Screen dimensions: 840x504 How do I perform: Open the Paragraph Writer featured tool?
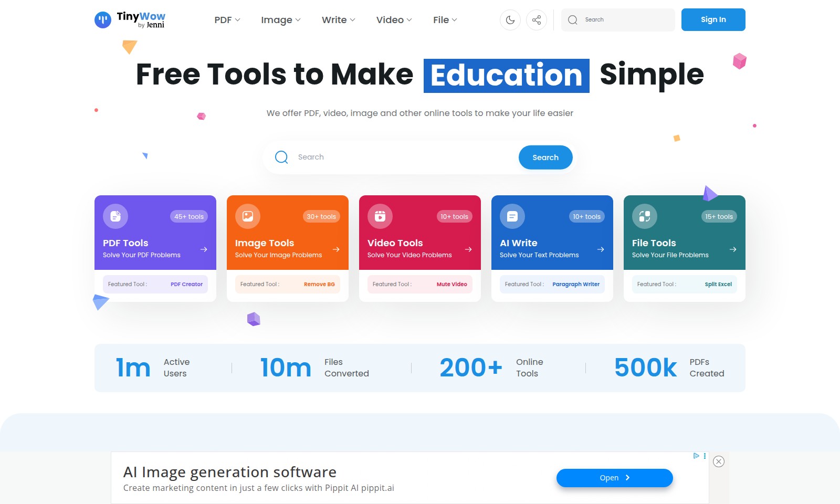tap(576, 284)
